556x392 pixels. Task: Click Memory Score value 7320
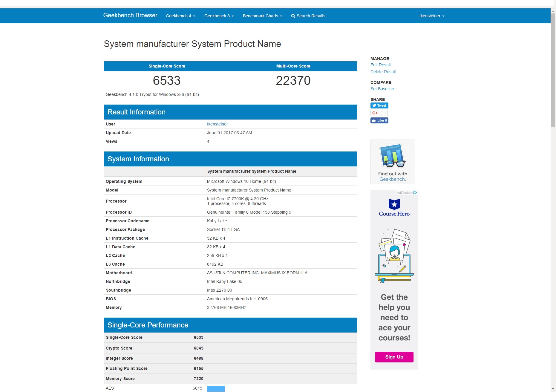point(198,379)
